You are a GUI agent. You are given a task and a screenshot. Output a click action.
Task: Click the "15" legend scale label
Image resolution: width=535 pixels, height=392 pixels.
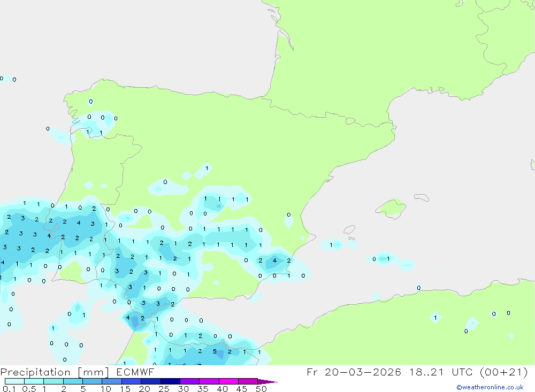pos(125,389)
